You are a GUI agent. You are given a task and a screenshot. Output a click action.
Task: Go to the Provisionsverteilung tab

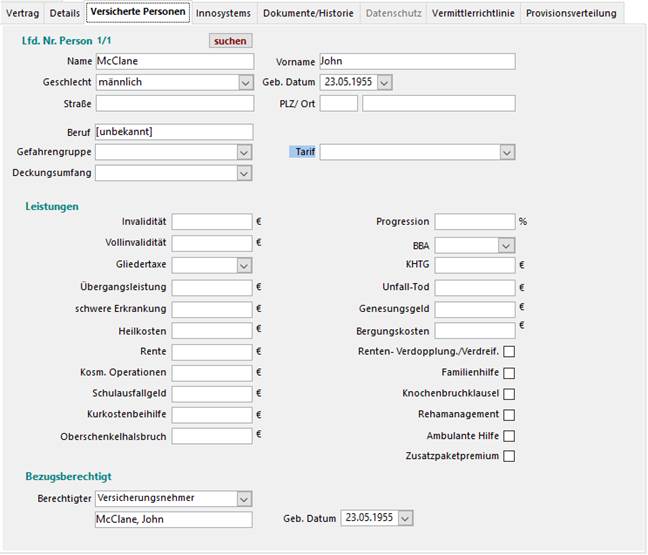tap(573, 13)
